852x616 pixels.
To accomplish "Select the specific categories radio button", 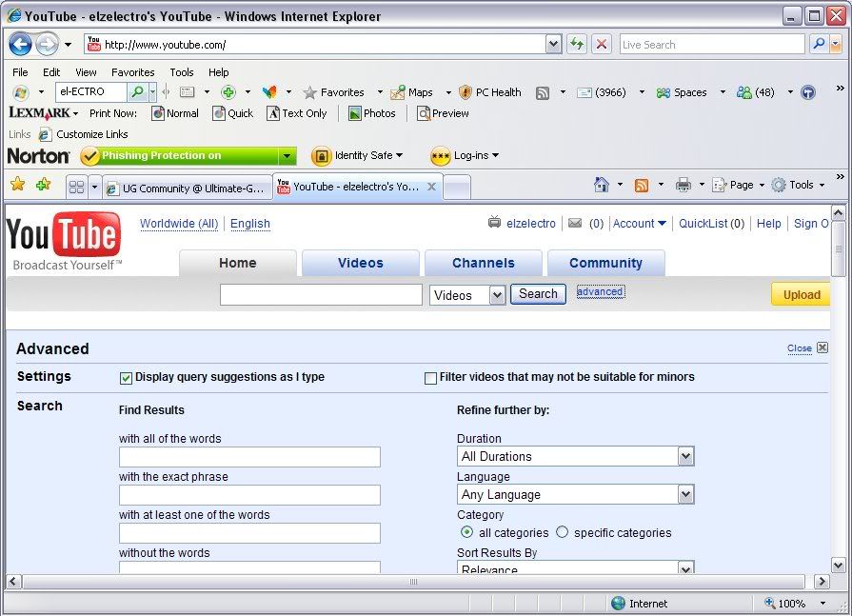I will [563, 532].
